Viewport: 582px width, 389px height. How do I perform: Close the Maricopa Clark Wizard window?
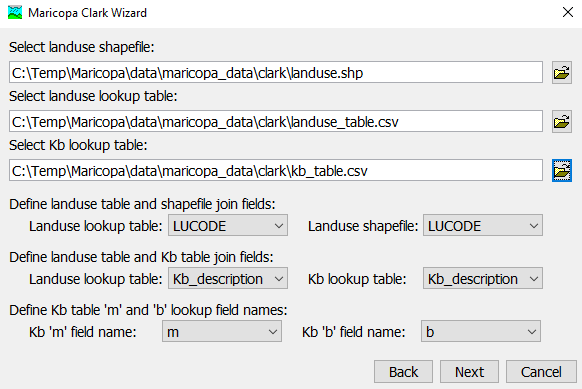point(568,12)
